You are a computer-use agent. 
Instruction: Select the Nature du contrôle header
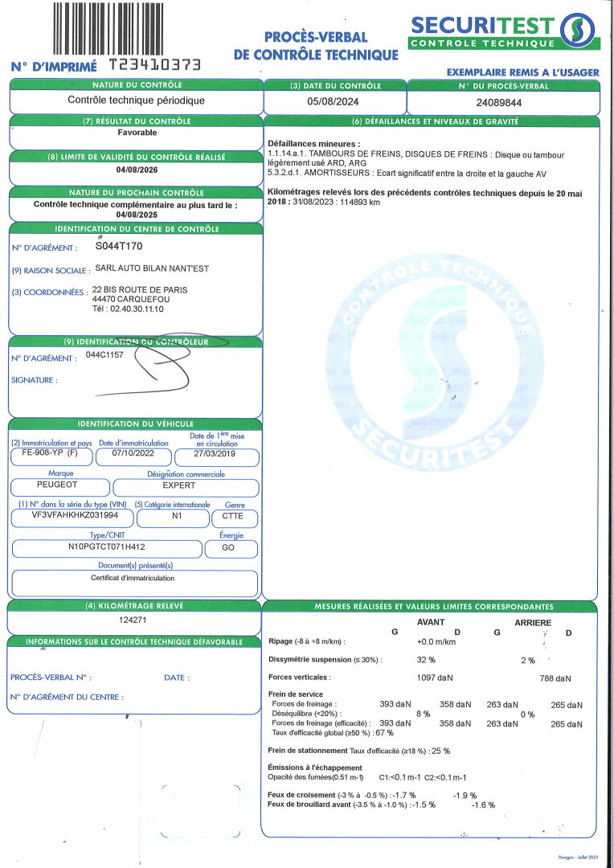point(137,84)
